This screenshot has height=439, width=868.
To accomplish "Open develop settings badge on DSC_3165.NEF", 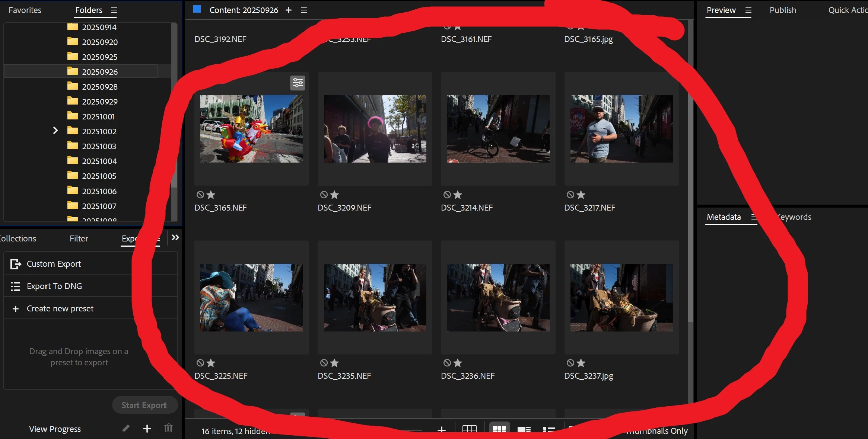I will (x=298, y=83).
